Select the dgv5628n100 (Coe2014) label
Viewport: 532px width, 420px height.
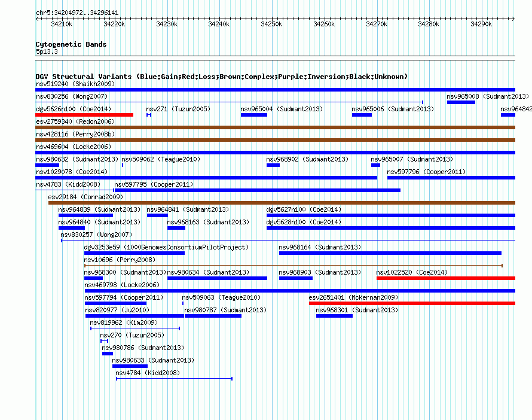click(304, 222)
